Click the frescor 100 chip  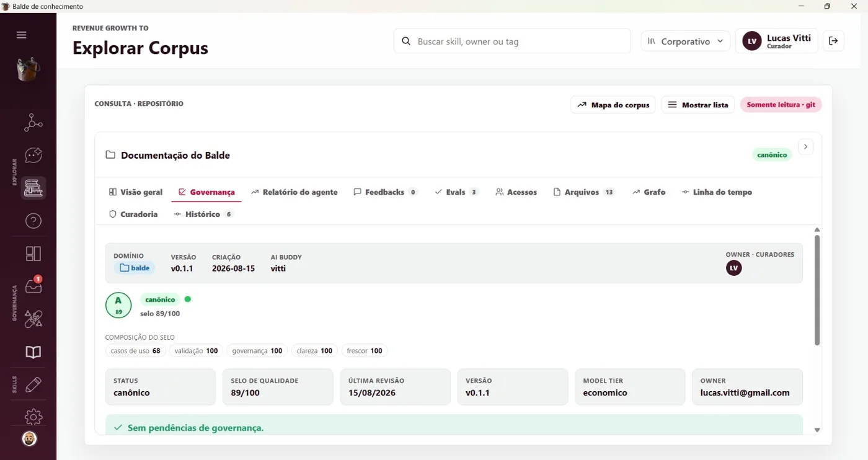tap(365, 351)
